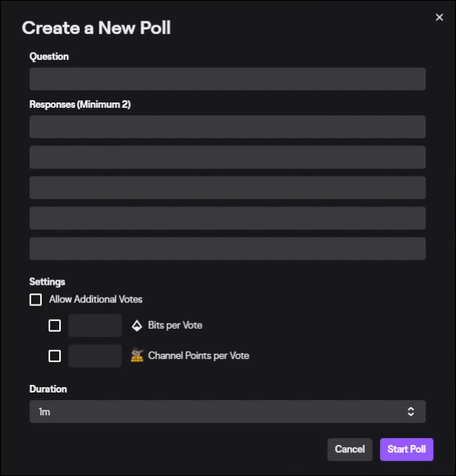The height and width of the screenshot is (476, 456).
Task: Open the Duration dropdown showing 1m
Action: tap(226, 411)
